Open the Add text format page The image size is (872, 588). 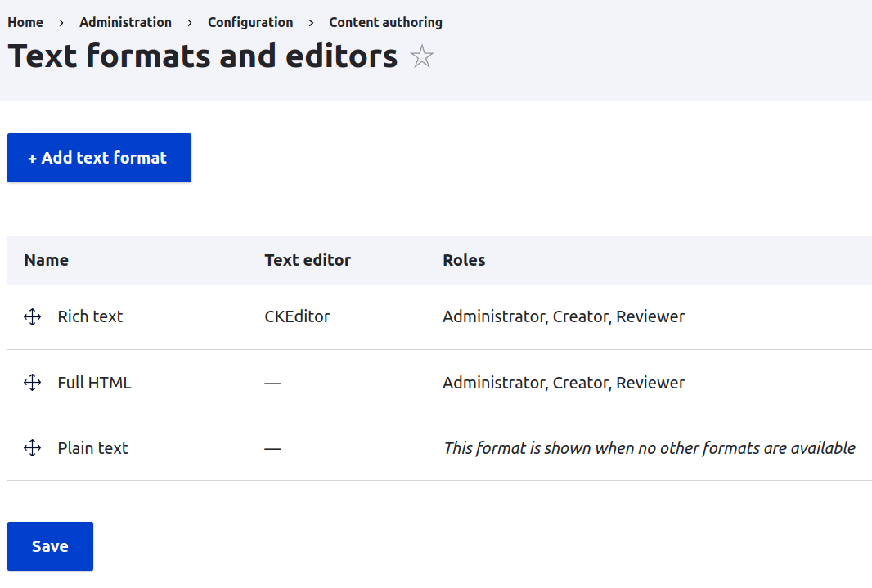(98, 157)
